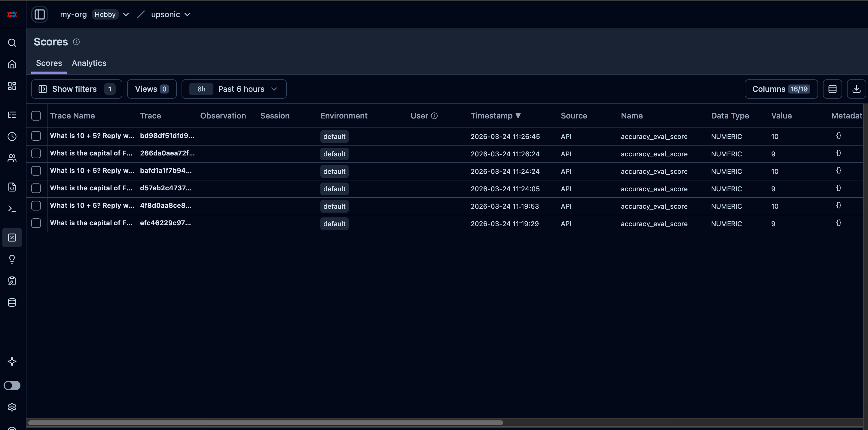Open the upsonic project dropdown
Image resolution: width=868 pixels, height=430 pixels.
pyautogui.click(x=170, y=14)
